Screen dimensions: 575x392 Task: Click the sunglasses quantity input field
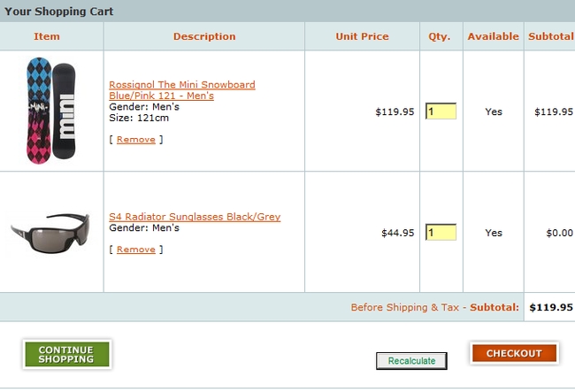click(441, 233)
